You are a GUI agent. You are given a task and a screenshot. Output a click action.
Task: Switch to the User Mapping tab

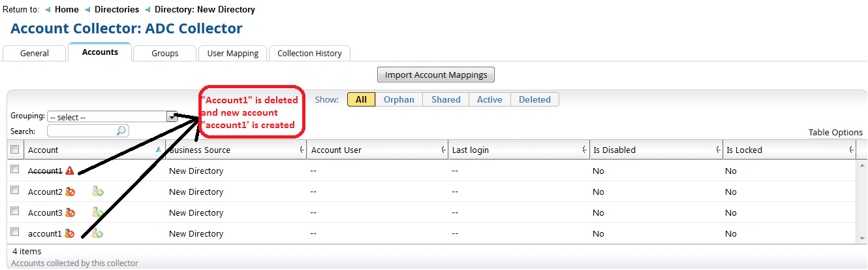pyautogui.click(x=232, y=54)
